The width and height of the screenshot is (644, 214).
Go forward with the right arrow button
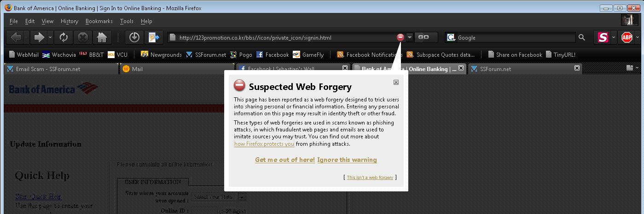[39, 37]
